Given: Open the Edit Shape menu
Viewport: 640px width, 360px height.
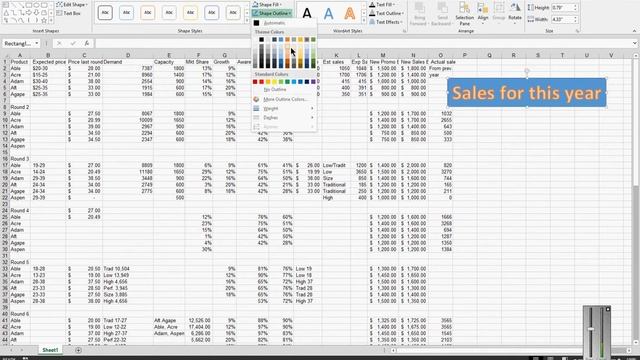Looking at the screenshot, I should (x=72, y=4).
